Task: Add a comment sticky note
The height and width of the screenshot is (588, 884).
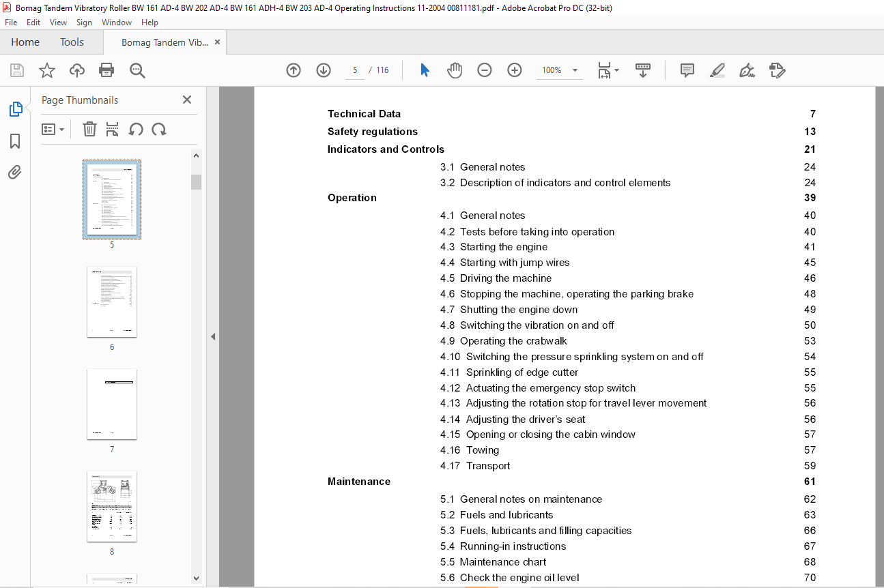Action: 687,70
